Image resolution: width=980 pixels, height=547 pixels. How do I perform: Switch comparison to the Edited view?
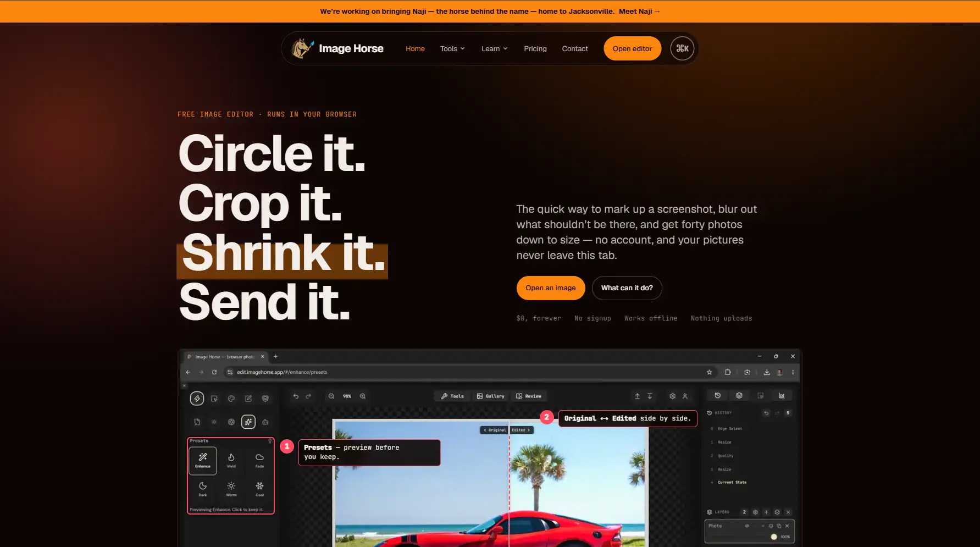point(522,430)
